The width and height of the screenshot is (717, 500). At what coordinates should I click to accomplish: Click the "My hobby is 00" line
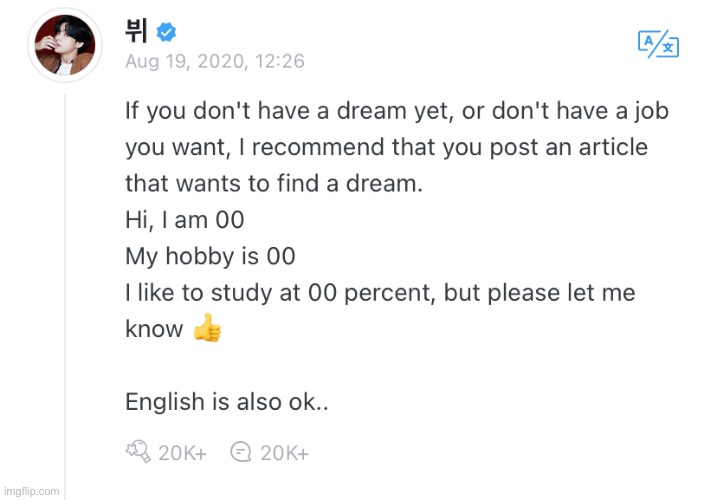(x=210, y=256)
